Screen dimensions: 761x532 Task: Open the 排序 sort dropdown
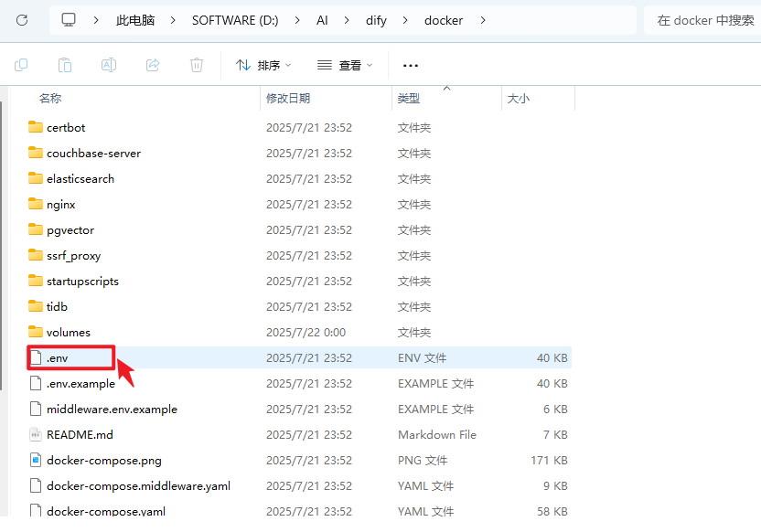[265, 65]
